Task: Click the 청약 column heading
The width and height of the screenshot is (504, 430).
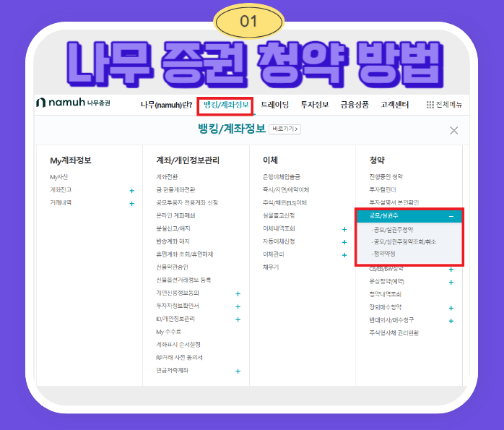Action: click(377, 160)
